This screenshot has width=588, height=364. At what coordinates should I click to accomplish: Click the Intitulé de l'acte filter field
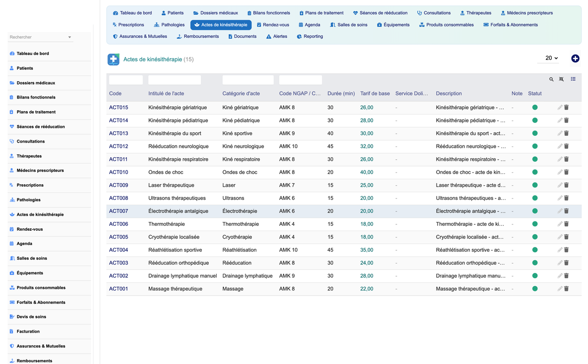tap(174, 80)
